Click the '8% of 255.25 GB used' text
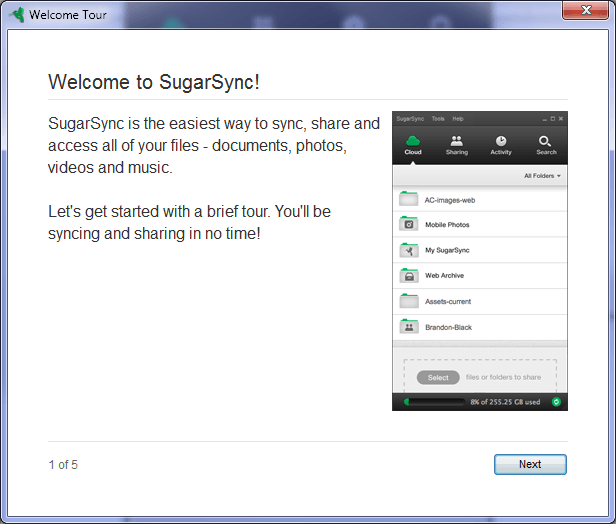 click(x=505, y=402)
